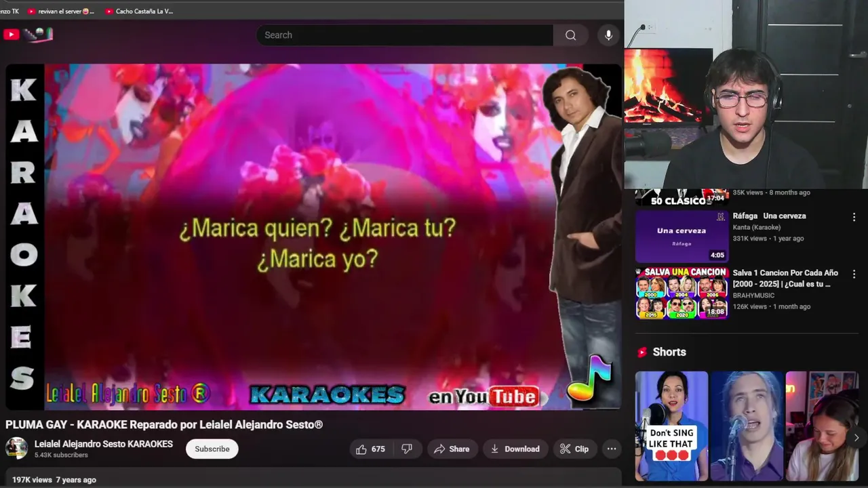Click the Shorts section icon
Screen dimensions: 868x488
click(x=642, y=352)
